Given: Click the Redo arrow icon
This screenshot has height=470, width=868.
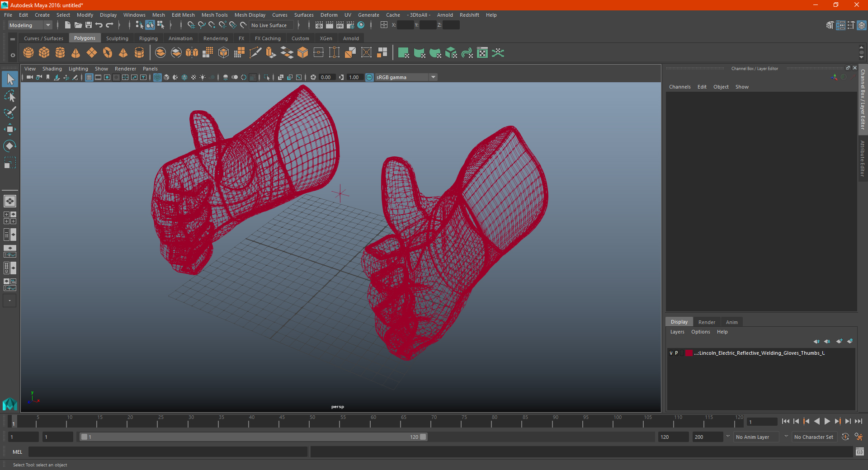Looking at the screenshot, I should (109, 25).
